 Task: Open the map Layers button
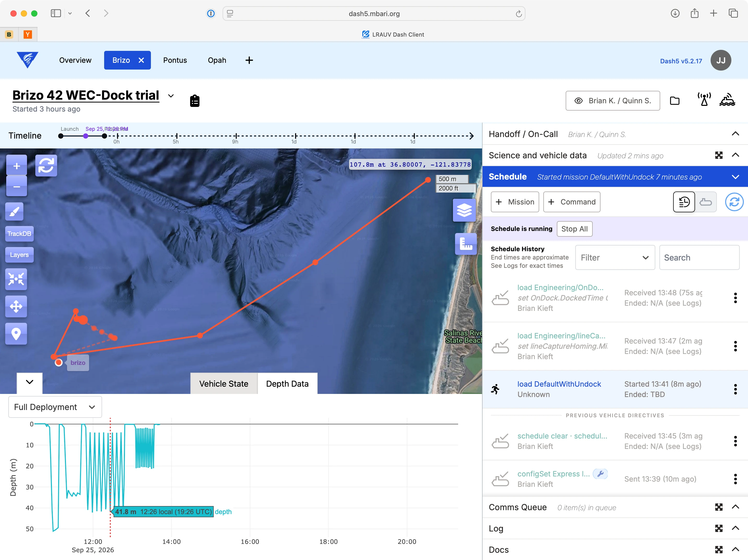tap(19, 255)
